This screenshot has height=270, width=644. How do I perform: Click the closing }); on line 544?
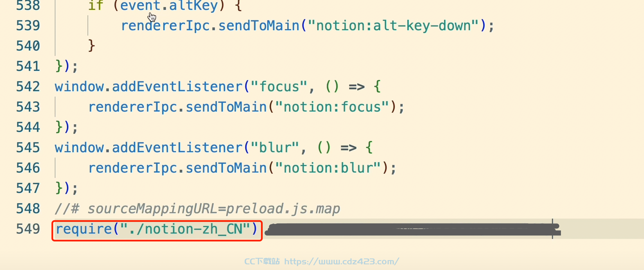66,127
